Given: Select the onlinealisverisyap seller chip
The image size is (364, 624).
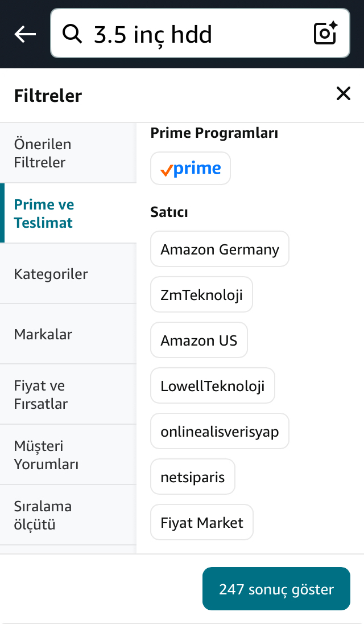Looking at the screenshot, I should pos(220,432).
